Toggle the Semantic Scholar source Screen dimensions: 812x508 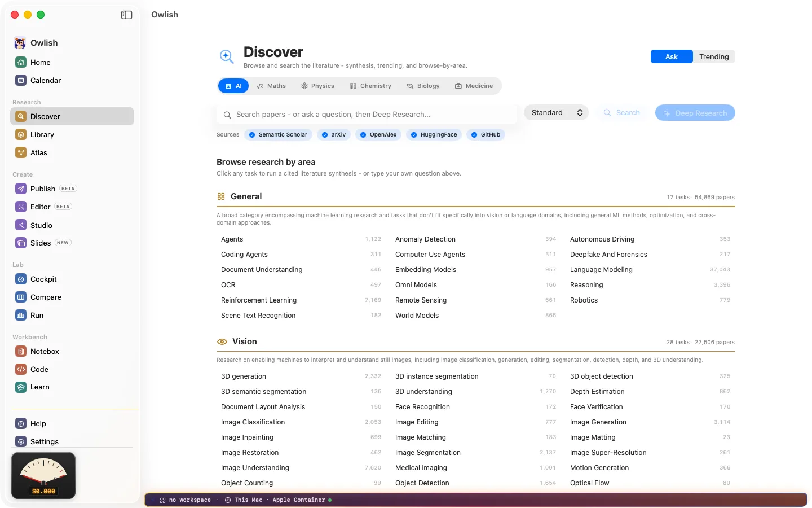click(x=279, y=134)
